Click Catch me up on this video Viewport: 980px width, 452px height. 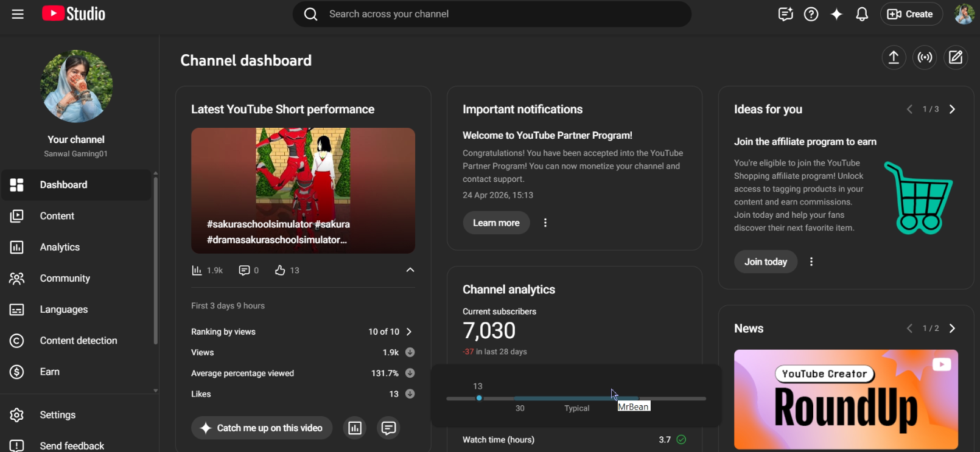tap(262, 428)
